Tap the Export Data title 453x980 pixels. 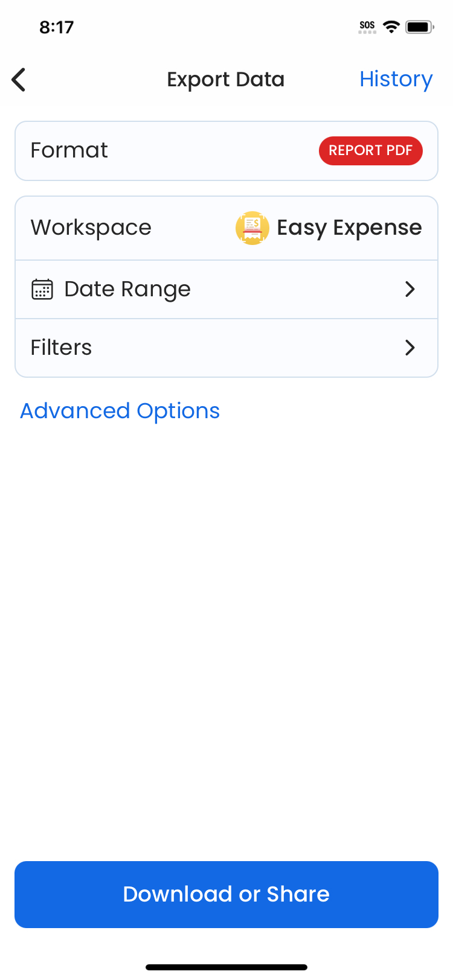225,80
